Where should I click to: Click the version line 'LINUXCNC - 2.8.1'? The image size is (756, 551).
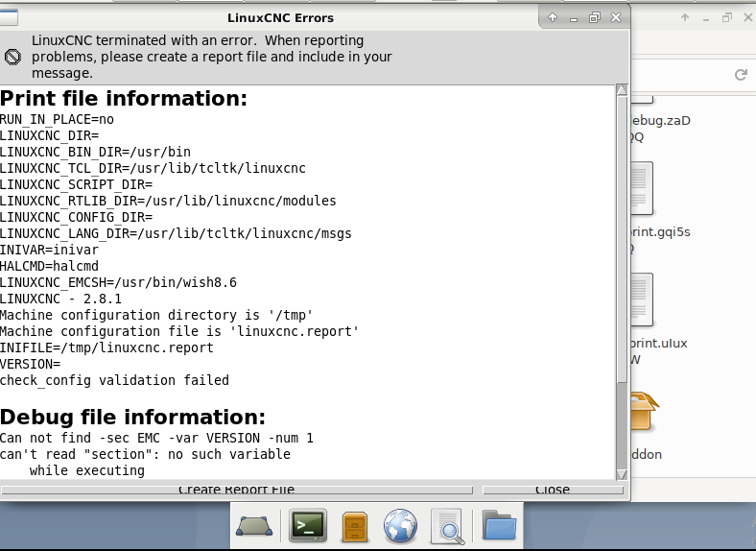60,299
